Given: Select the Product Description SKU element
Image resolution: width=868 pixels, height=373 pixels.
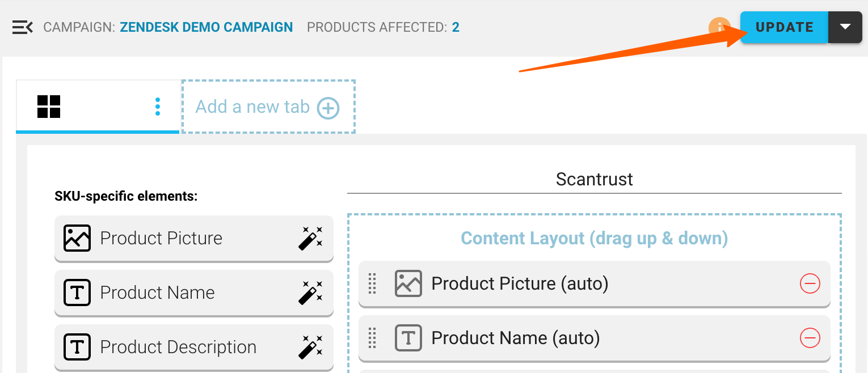Looking at the screenshot, I should pos(194,347).
